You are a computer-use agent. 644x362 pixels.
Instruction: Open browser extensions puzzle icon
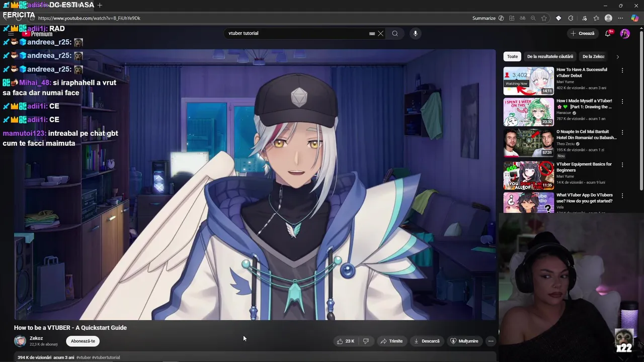coord(571,18)
